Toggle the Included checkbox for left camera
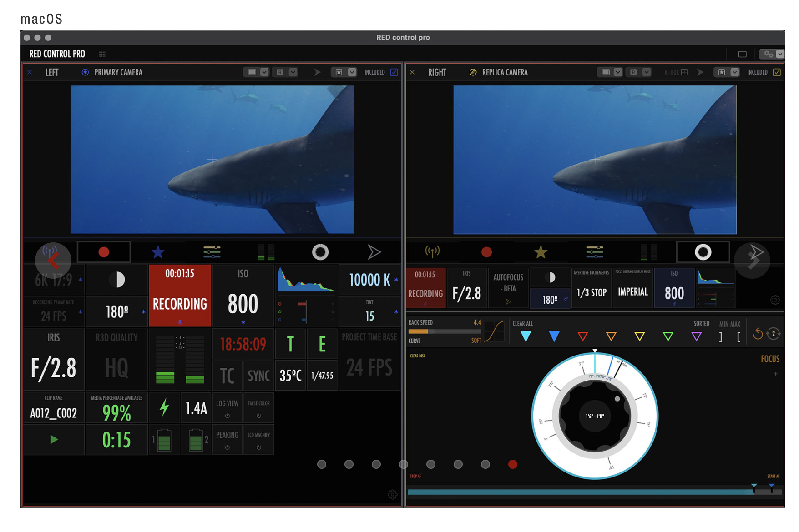Screen dimensions: 799x532 click(x=394, y=72)
